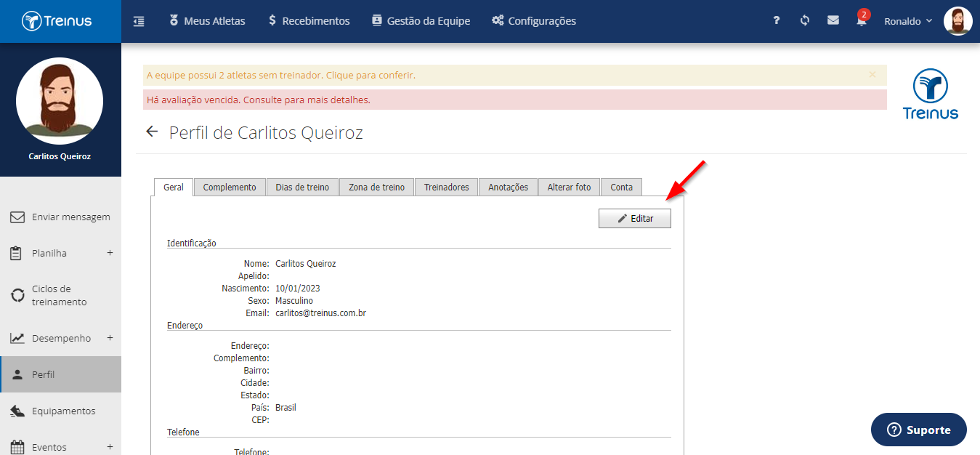980x455 pixels.
Task: Switch to the Complemento tab
Action: (x=230, y=187)
